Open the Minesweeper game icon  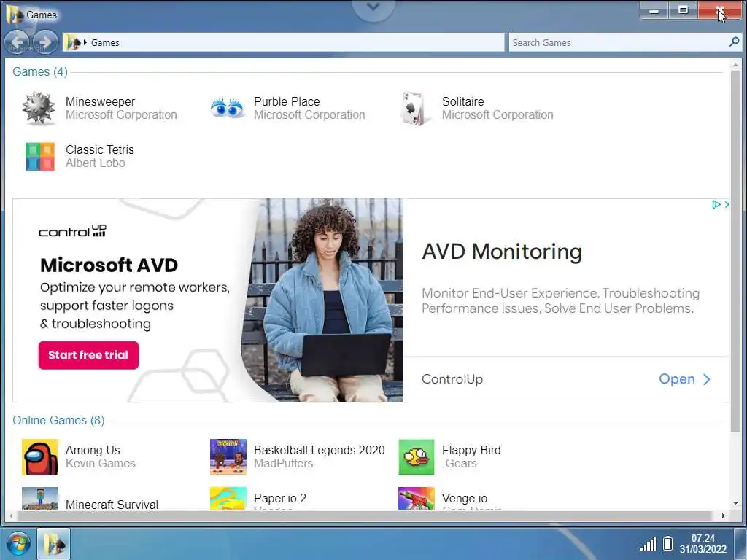(39, 109)
